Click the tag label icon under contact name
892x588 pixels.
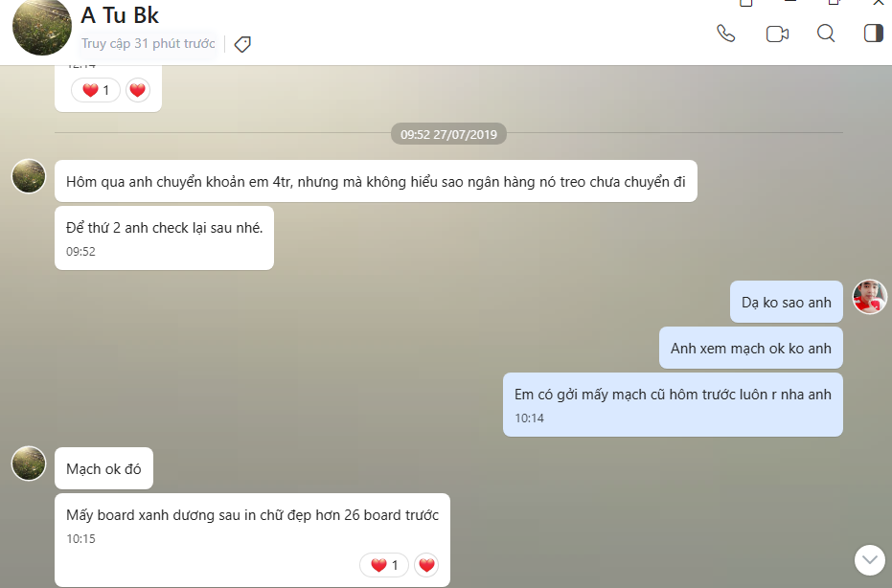(242, 44)
